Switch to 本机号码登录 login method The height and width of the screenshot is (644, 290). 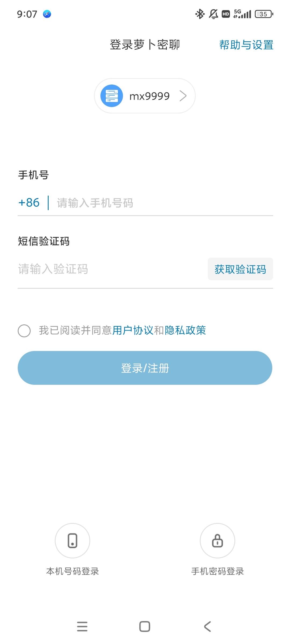click(73, 572)
